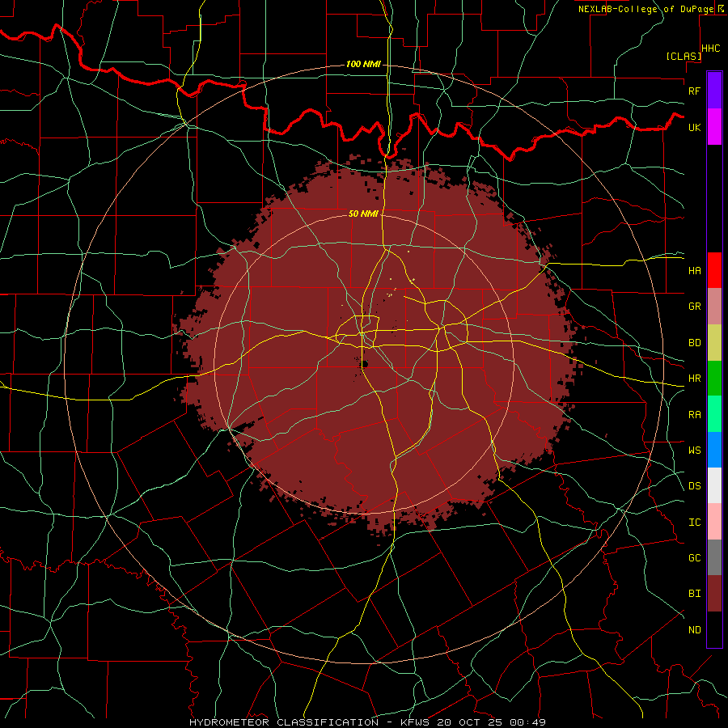Click the 00:49 timestamp

(527, 722)
